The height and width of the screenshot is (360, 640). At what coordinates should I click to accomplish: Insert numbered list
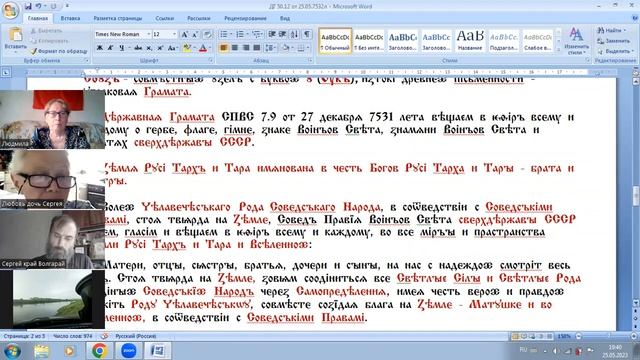pos(241,34)
